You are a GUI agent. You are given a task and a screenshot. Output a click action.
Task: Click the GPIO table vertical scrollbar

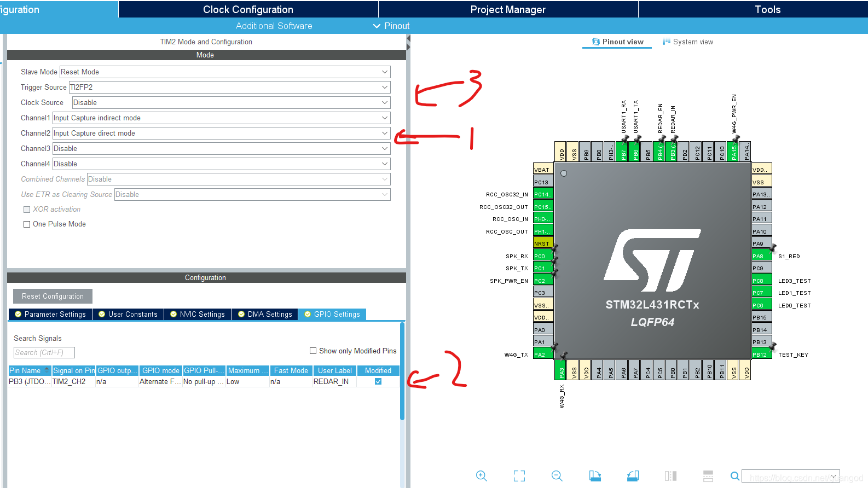[x=402, y=372]
